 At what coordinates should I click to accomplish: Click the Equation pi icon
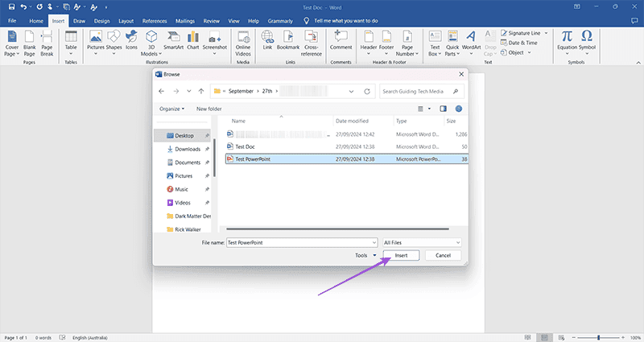tap(567, 37)
